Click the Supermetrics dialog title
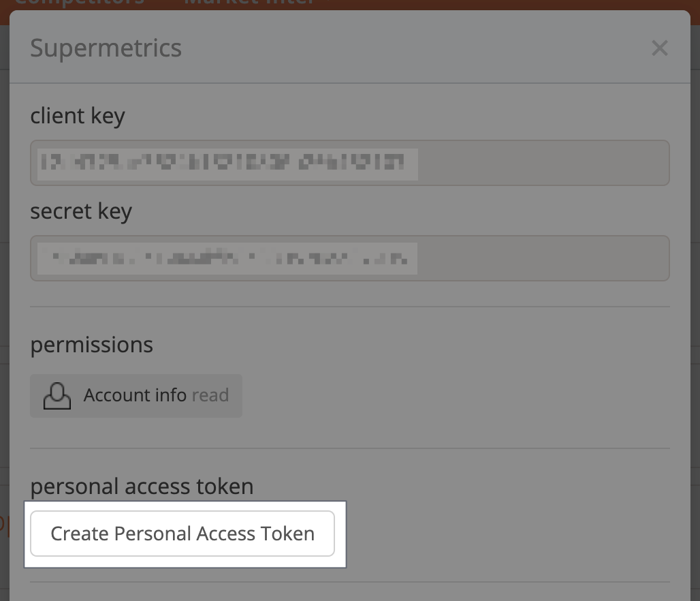 106,48
